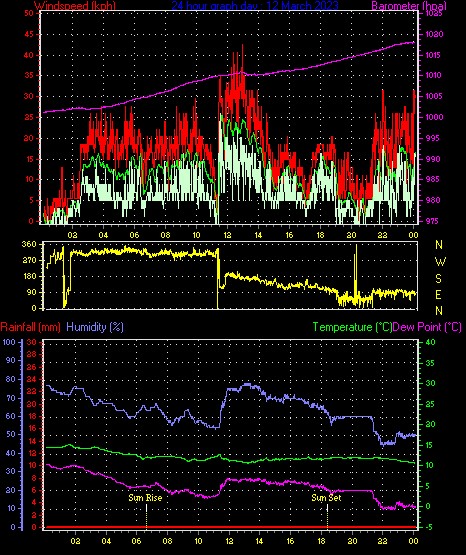Image resolution: width=466 pixels, height=555 pixels.
Task: Select the 45 value on the windspeed axis
Action: (29, 34)
